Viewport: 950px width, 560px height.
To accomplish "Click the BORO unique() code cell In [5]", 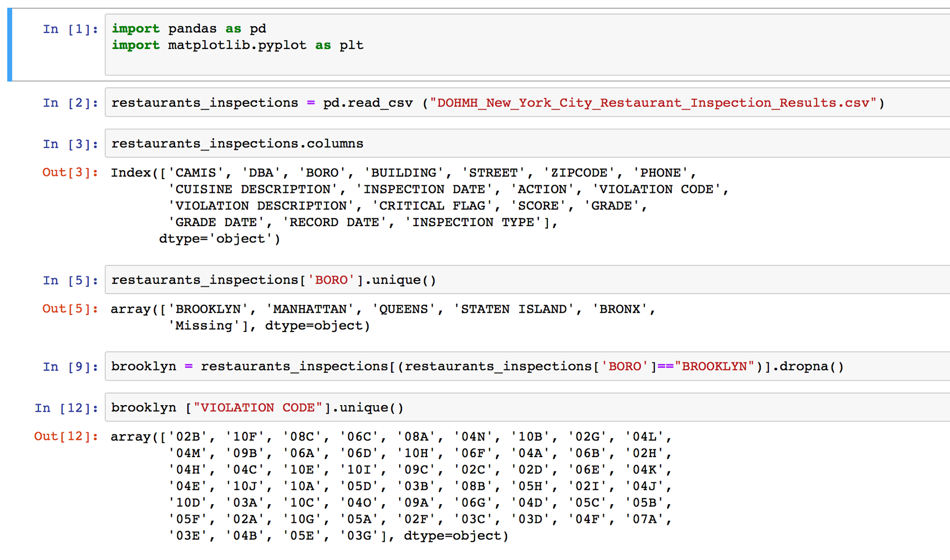I will [x=527, y=280].
